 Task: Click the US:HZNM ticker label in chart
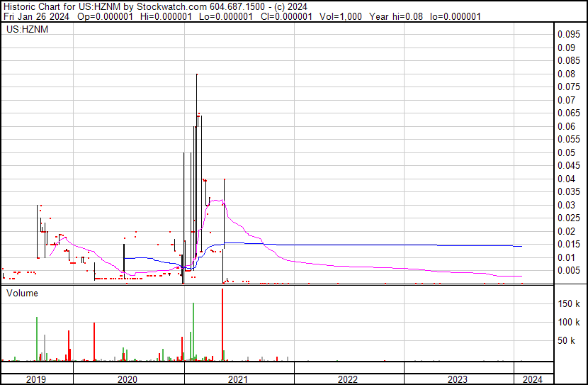(24, 30)
